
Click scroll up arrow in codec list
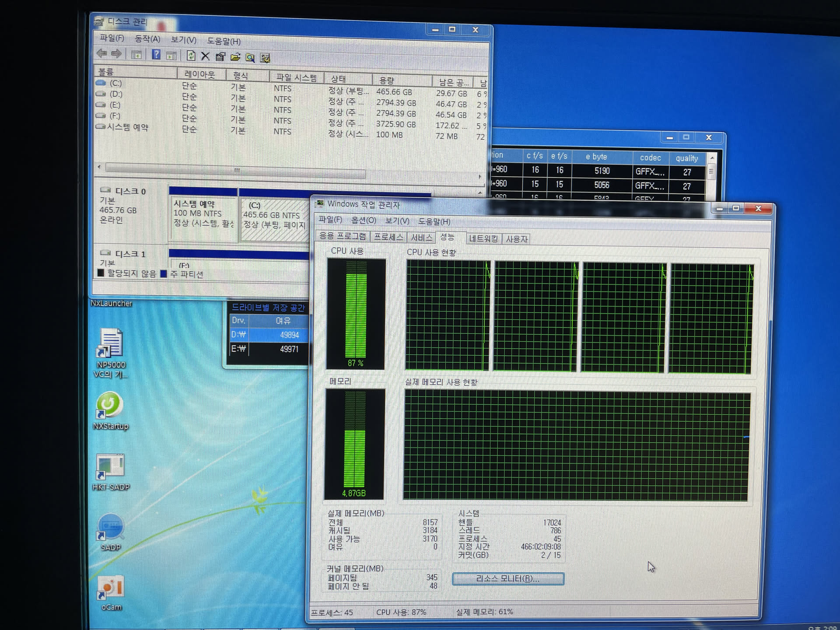point(712,158)
